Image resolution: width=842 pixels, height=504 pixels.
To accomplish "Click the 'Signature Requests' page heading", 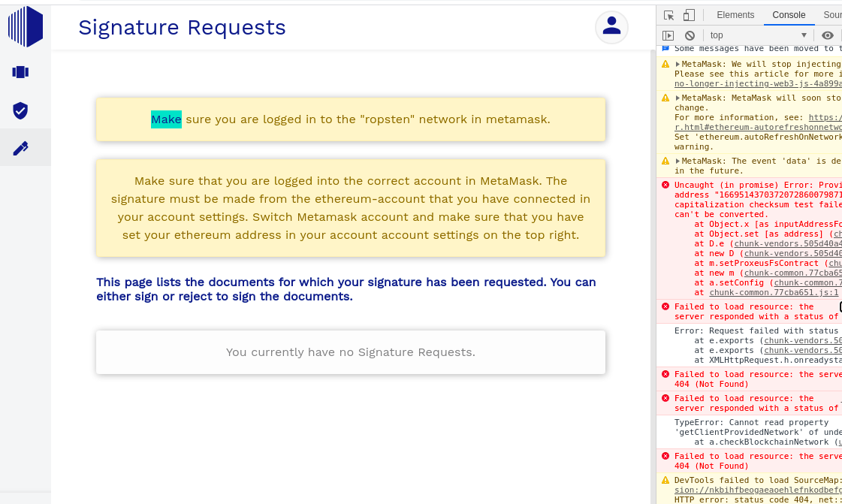I will tap(182, 27).
